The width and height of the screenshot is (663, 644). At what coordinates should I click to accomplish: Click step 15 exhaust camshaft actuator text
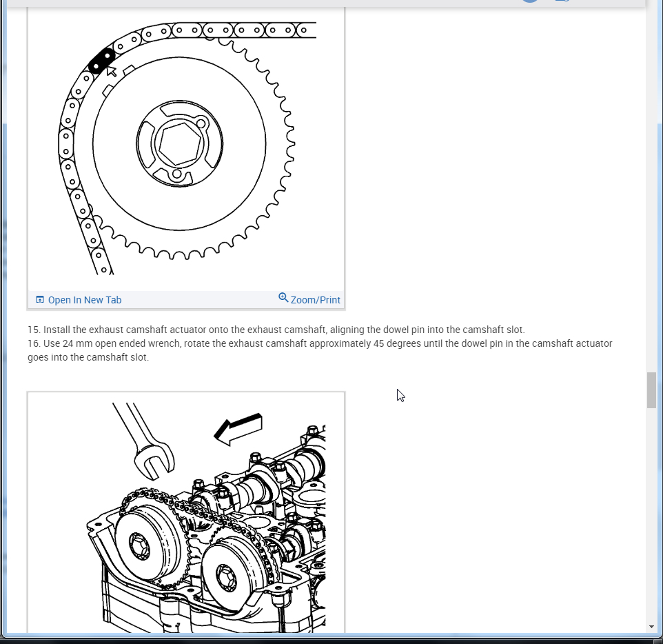tap(276, 330)
